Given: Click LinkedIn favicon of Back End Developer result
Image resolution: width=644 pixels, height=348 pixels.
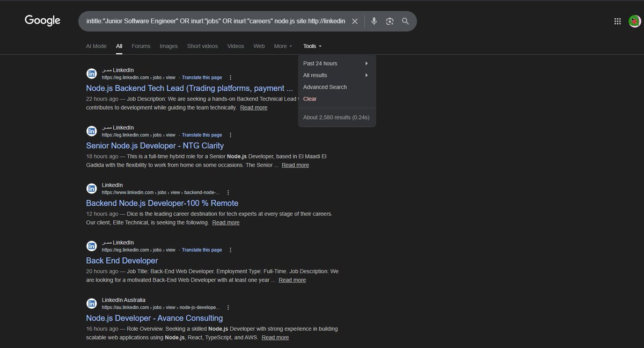Looking at the screenshot, I should [x=92, y=246].
